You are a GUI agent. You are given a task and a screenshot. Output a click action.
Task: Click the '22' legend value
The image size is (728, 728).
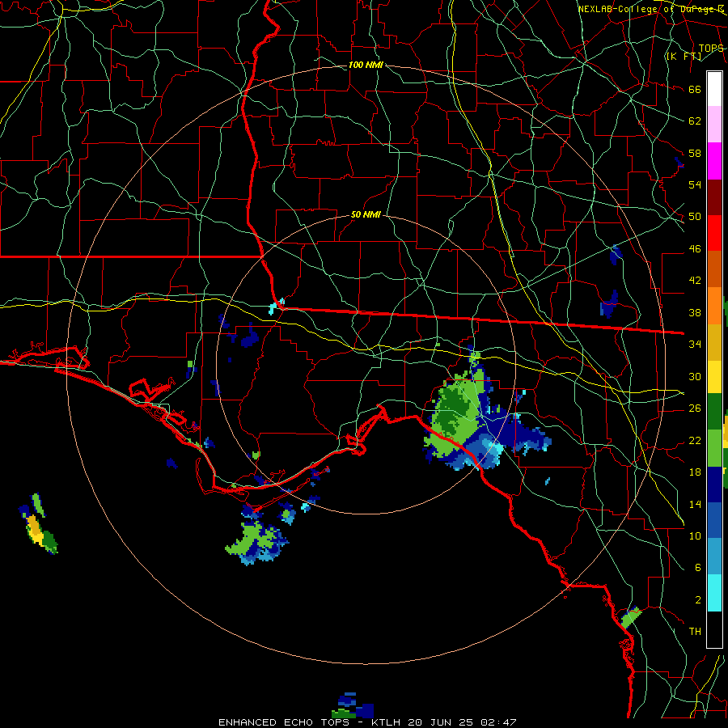(x=695, y=440)
